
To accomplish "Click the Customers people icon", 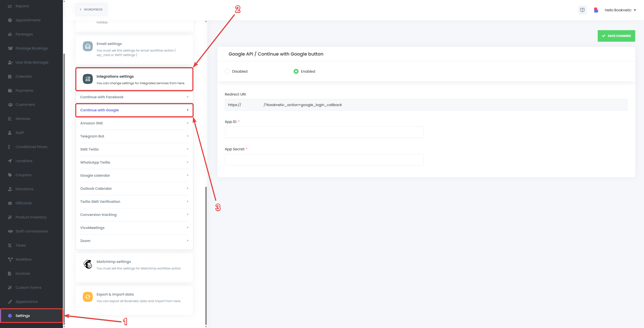I will (x=10, y=105).
